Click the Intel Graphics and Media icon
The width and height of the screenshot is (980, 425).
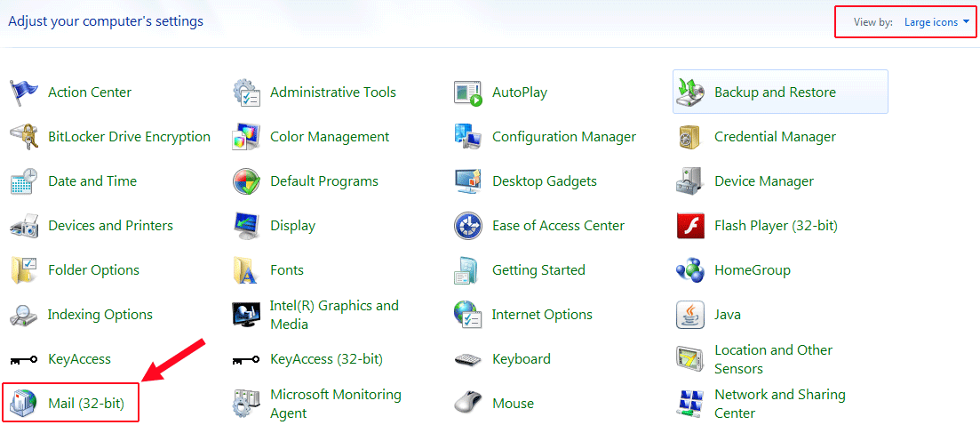[247, 315]
